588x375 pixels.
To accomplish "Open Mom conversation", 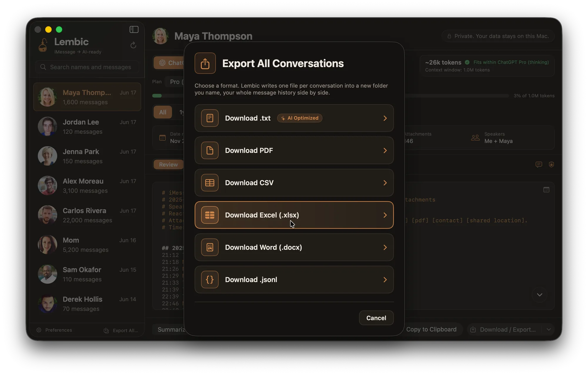I will 87,245.
